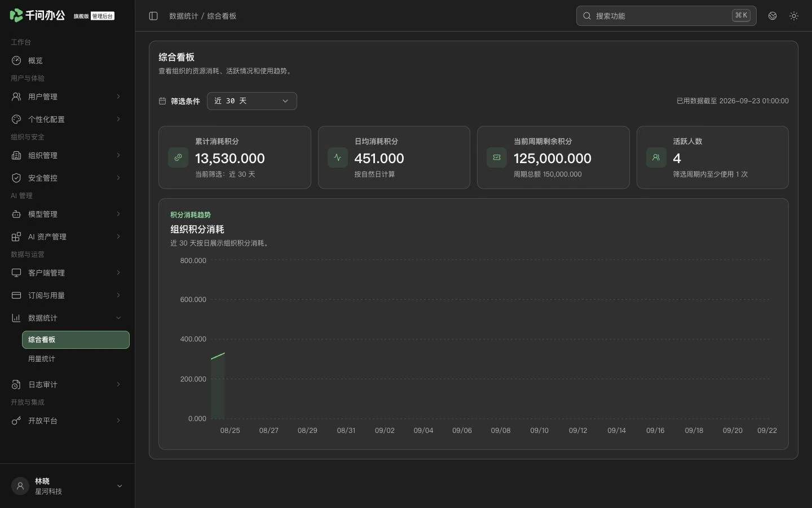Click the 累计消耗积分 card icon

pyautogui.click(x=178, y=157)
